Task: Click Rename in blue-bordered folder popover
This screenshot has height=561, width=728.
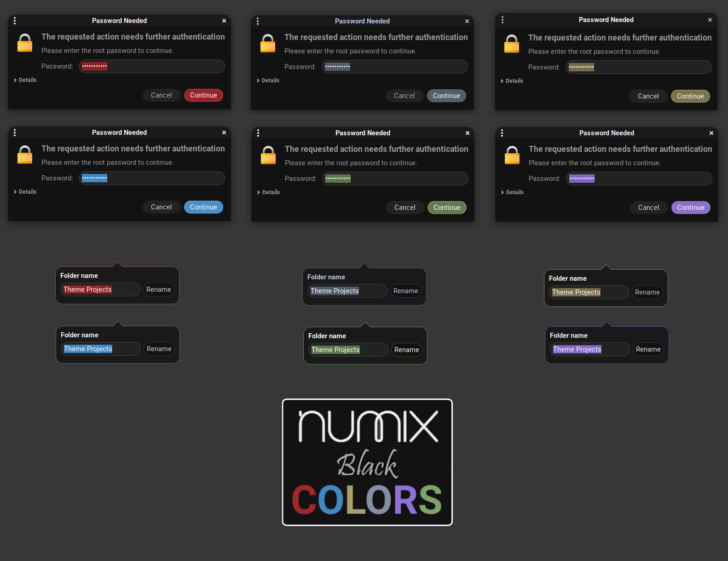Action: click(159, 349)
